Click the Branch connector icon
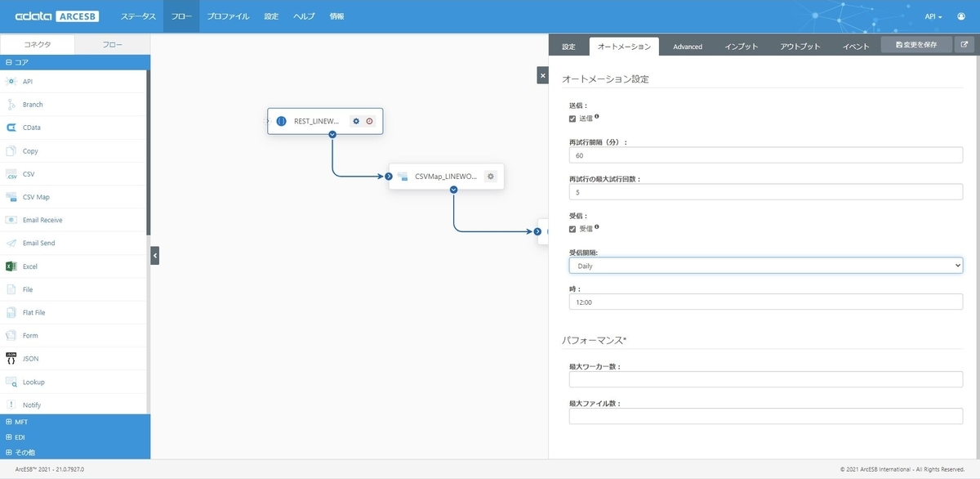 11,105
